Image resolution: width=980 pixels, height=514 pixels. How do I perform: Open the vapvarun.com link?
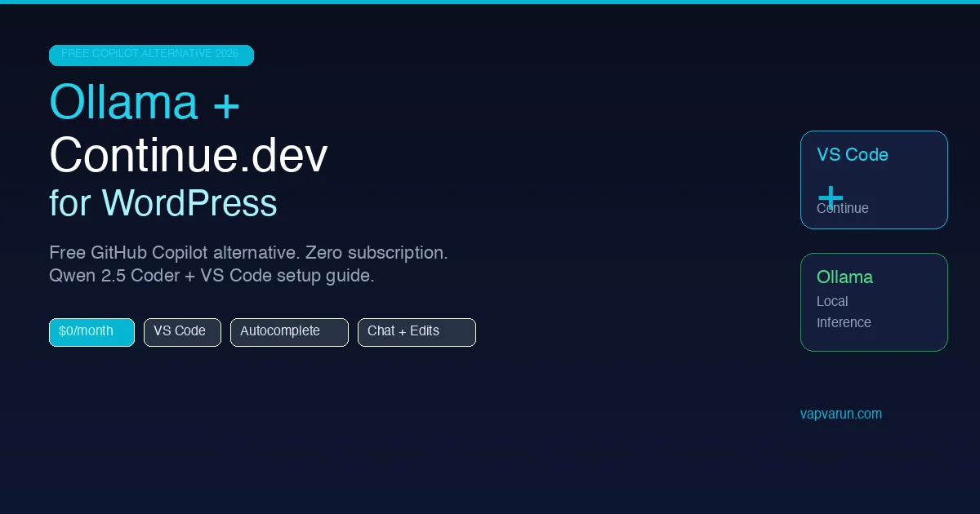tap(840, 414)
